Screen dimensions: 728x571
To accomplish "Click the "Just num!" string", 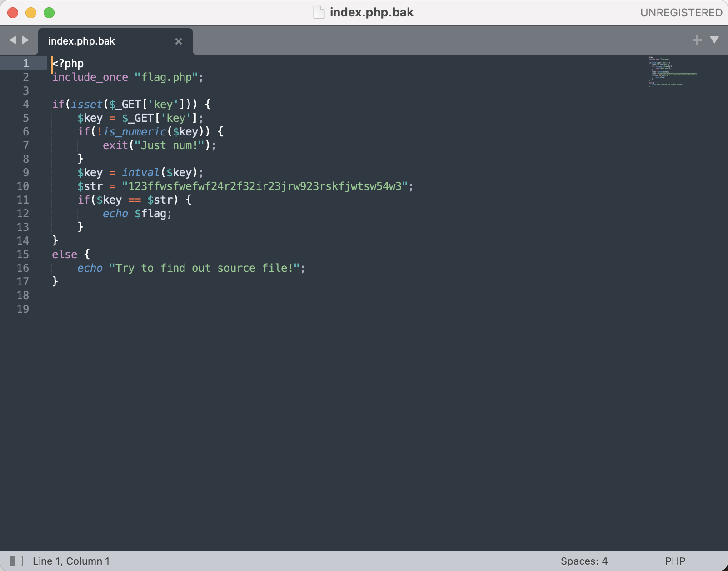I will (x=169, y=145).
